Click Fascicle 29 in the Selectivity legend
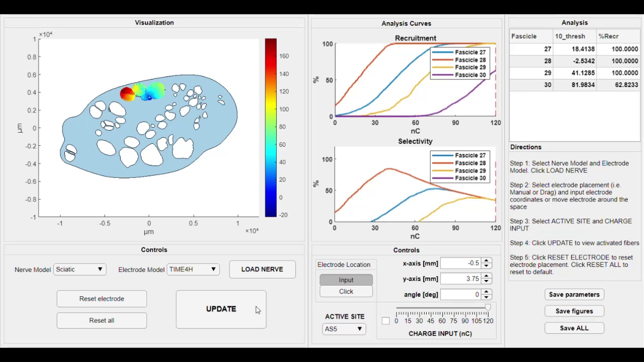This screenshot has height=362, width=644. [x=470, y=170]
